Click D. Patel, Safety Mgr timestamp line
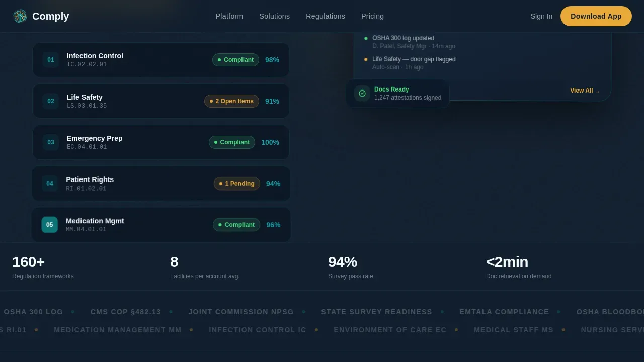The height and width of the screenshot is (362, 644). pos(414,46)
